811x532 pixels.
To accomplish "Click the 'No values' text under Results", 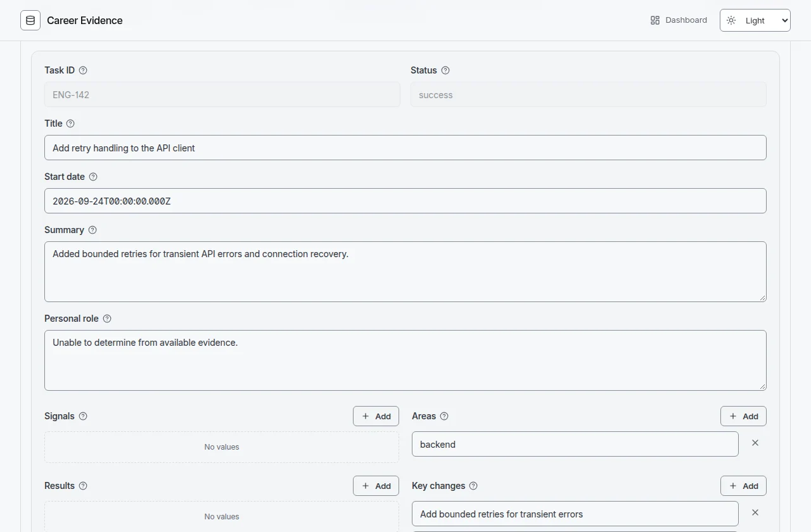I will [222, 517].
